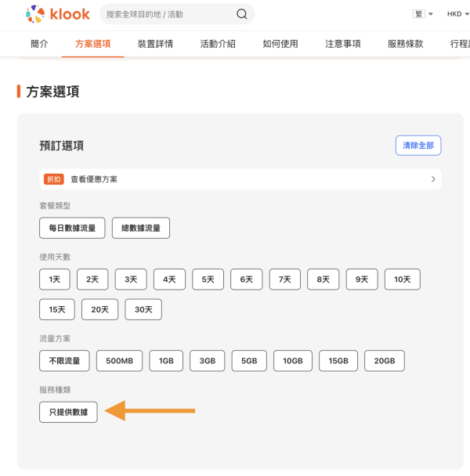470x476 pixels.
Task: Choose 5天 usage duration
Action: [208, 279]
